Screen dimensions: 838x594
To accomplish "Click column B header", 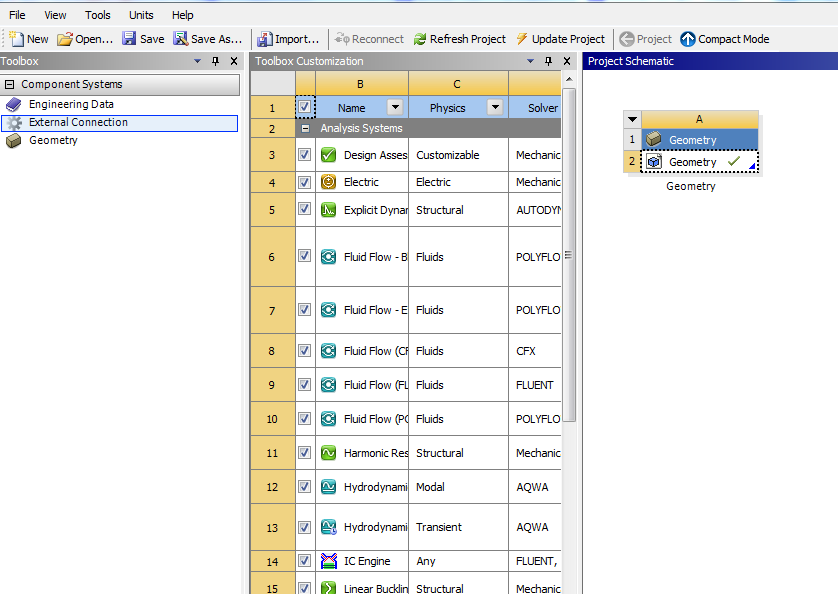I will (x=362, y=84).
